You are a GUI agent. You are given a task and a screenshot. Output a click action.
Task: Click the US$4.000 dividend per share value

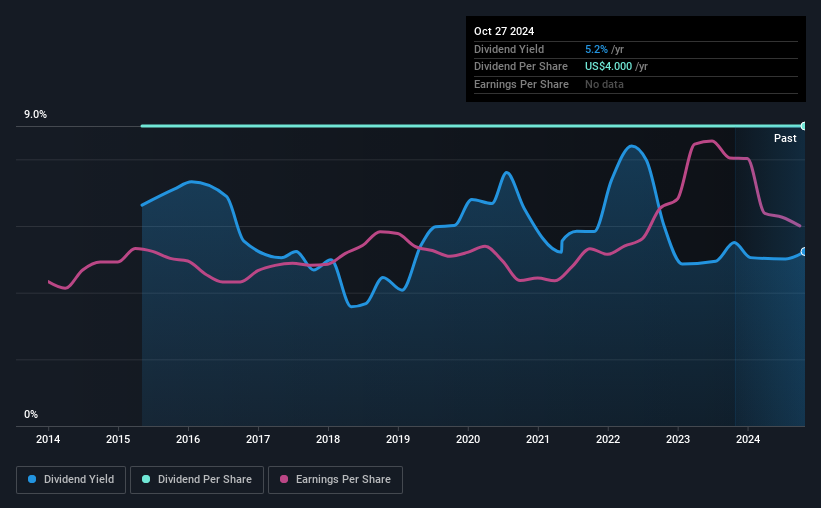608,67
